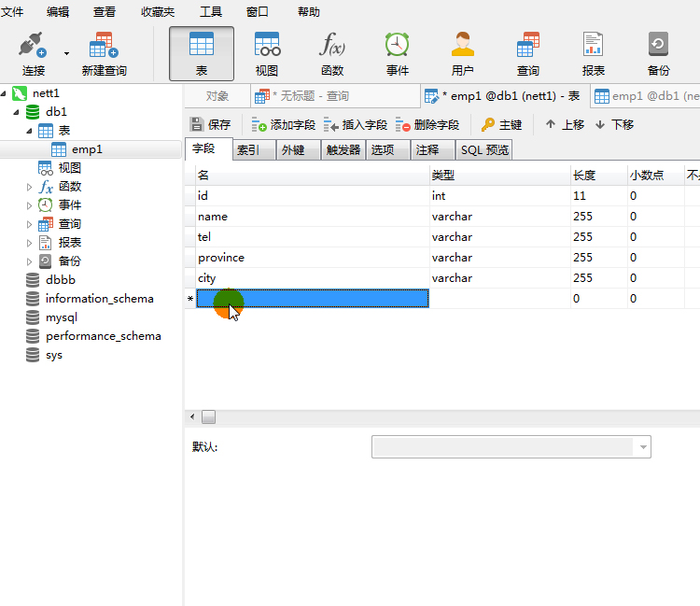Switch to the SQL 预览 tab

tap(484, 149)
